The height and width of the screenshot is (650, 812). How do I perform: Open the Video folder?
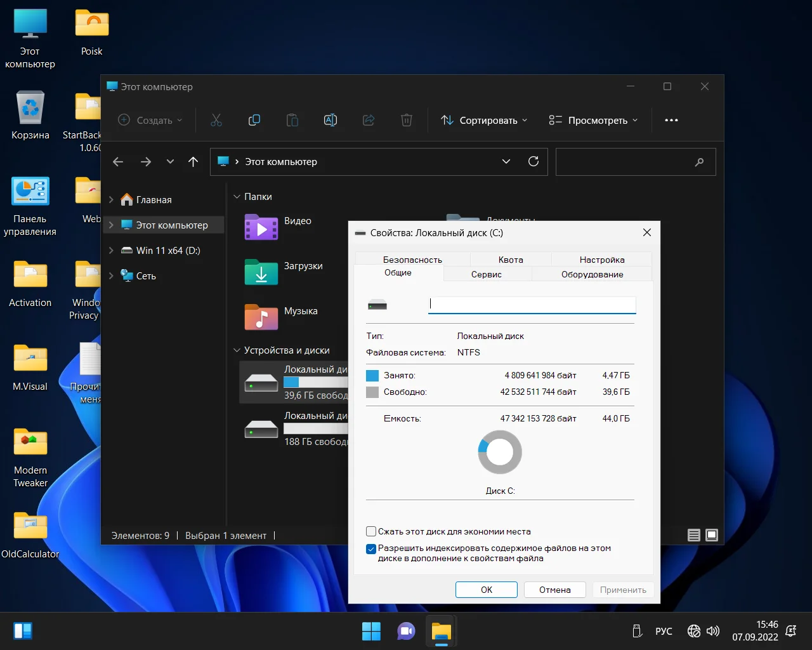coord(261,227)
